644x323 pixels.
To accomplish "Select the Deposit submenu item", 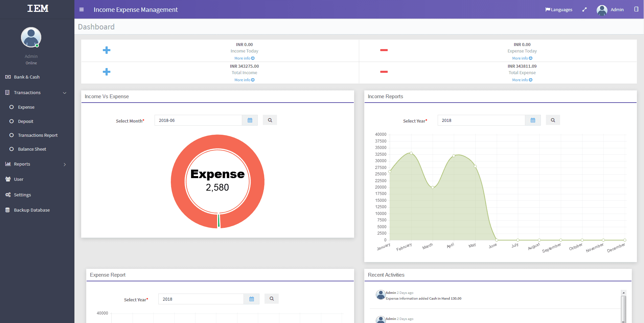I will (25, 121).
